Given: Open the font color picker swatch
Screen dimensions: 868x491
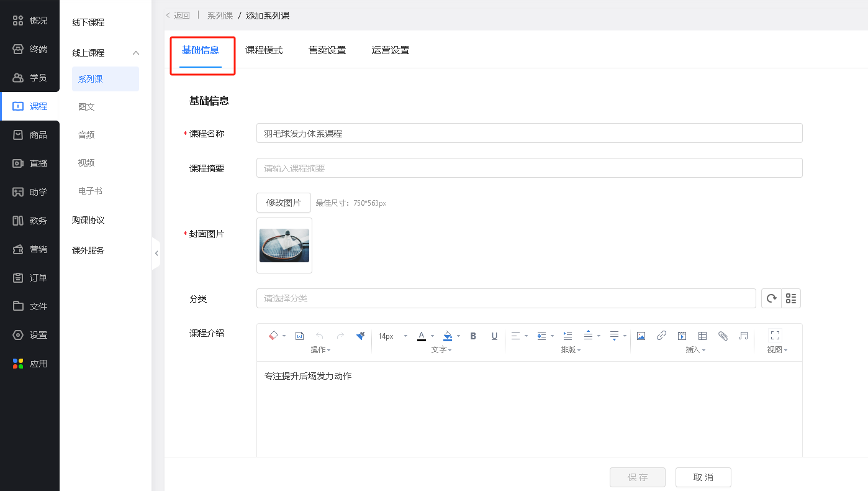Looking at the screenshot, I should 422,336.
